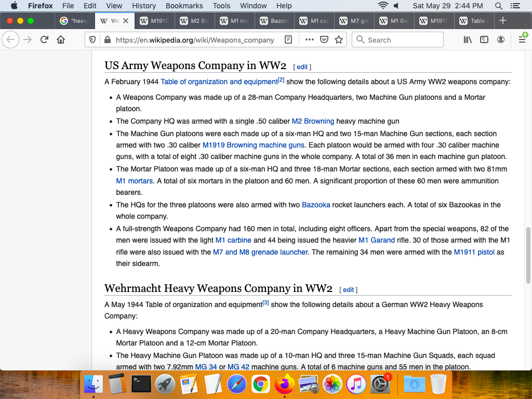Go to the Firefox home page

tap(61, 40)
